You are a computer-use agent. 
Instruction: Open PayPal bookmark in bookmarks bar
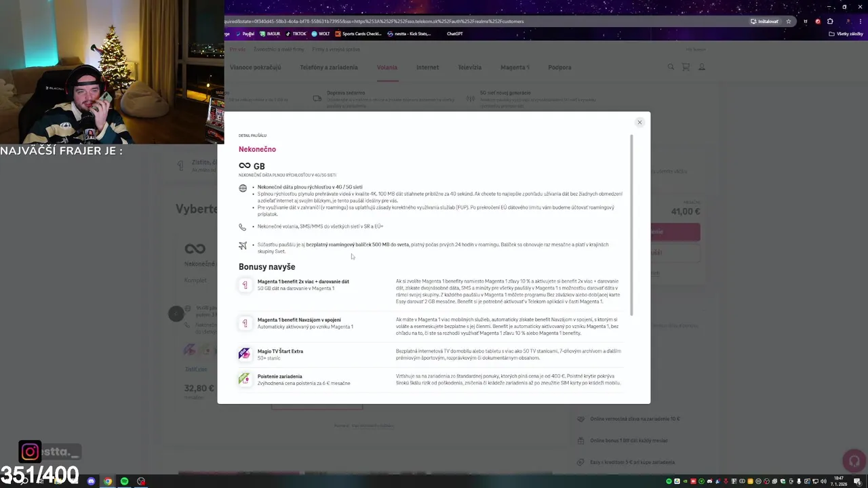[x=245, y=34]
